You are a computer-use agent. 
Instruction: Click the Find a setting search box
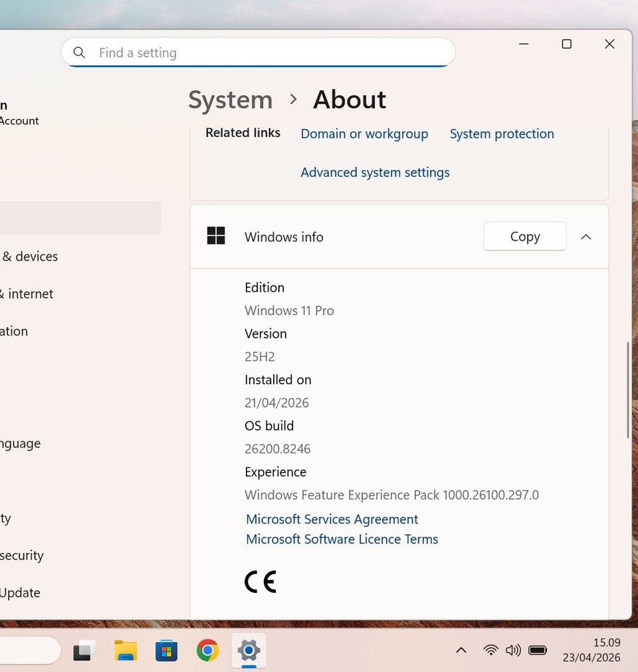click(266, 53)
